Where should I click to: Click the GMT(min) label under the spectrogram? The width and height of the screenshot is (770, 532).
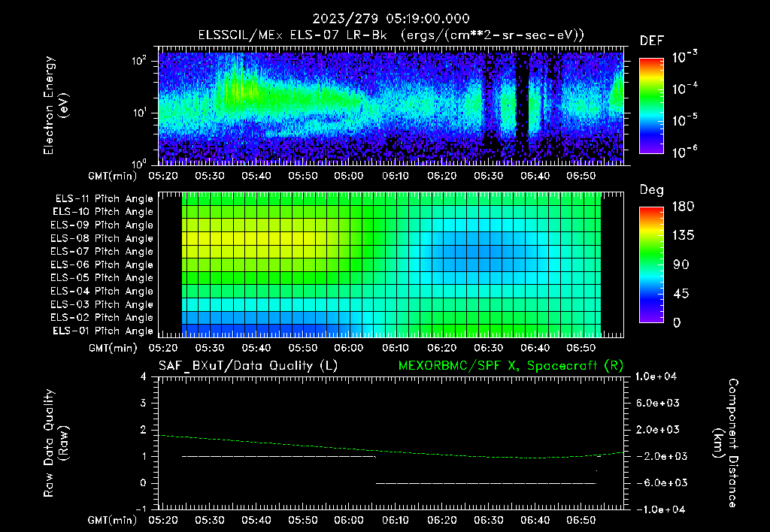113,176
